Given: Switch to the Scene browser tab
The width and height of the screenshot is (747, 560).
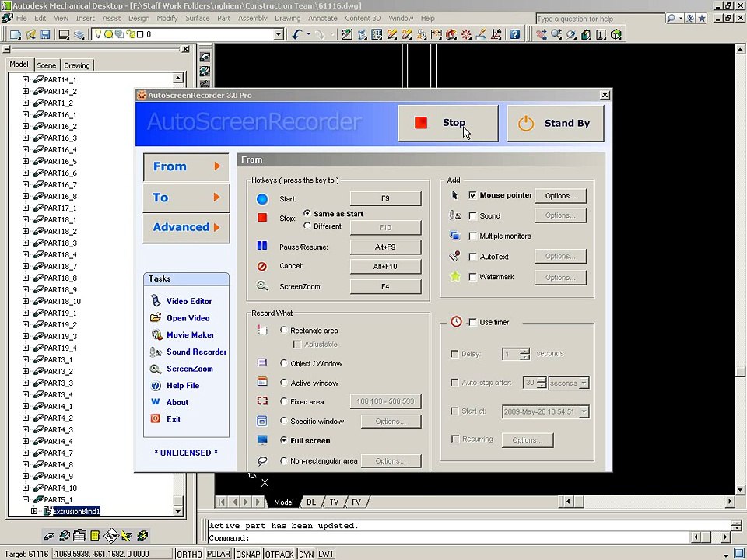Looking at the screenshot, I should pos(46,65).
